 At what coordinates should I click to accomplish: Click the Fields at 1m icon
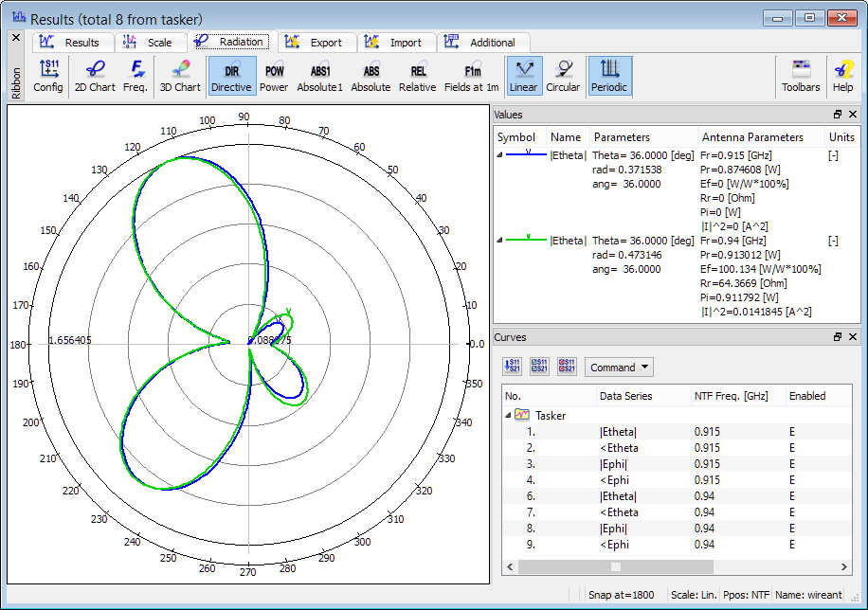point(472,76)
